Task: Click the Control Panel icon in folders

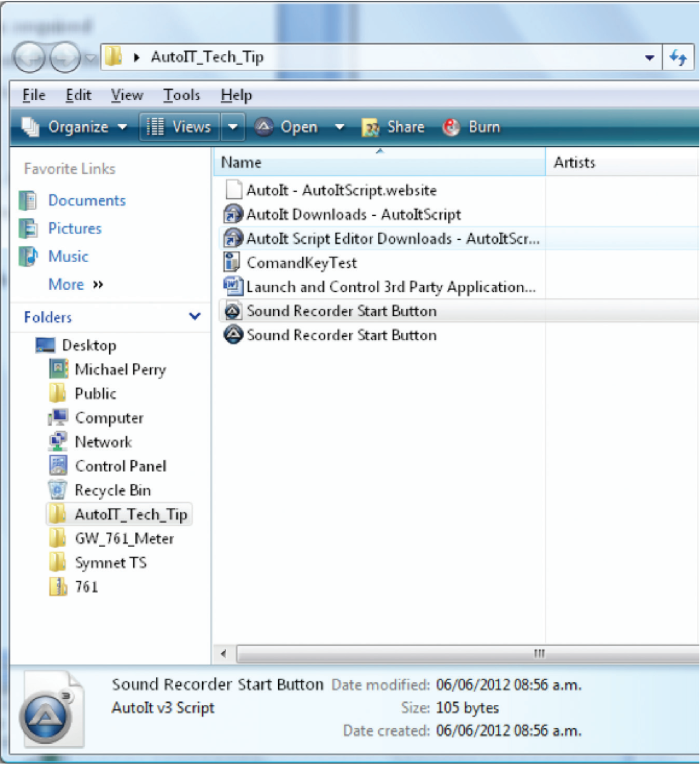Action: [x=58, y=466]
